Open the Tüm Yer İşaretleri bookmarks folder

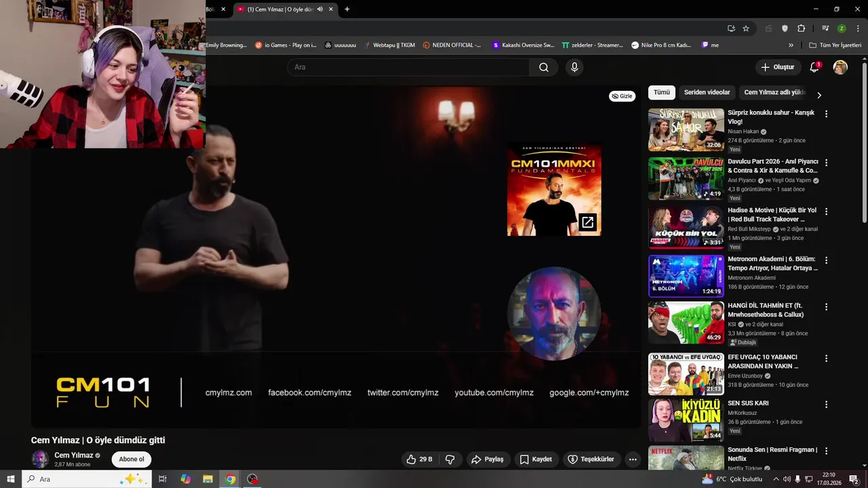click(835, 45)
